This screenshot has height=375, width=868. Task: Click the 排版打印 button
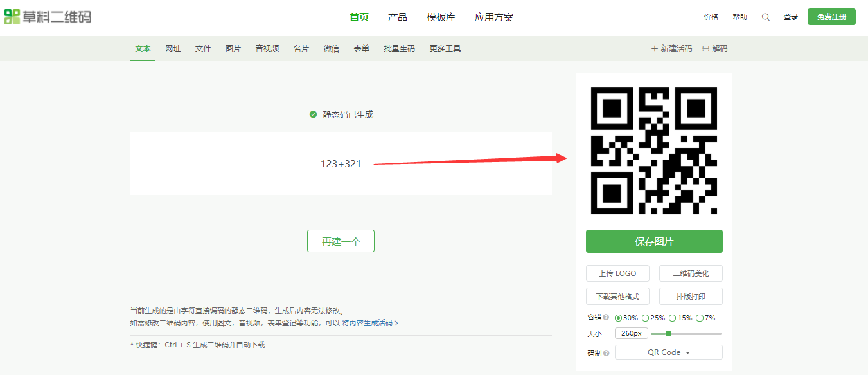(x=691, y=297)
